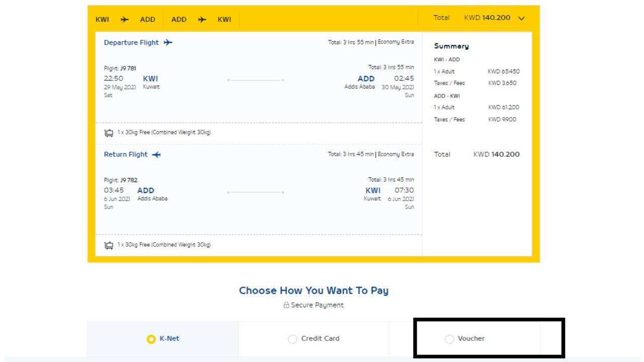The width and height of the screenshot is (644, 362).
Task: Click the 22:50 departure time
Action: point(113,78)
